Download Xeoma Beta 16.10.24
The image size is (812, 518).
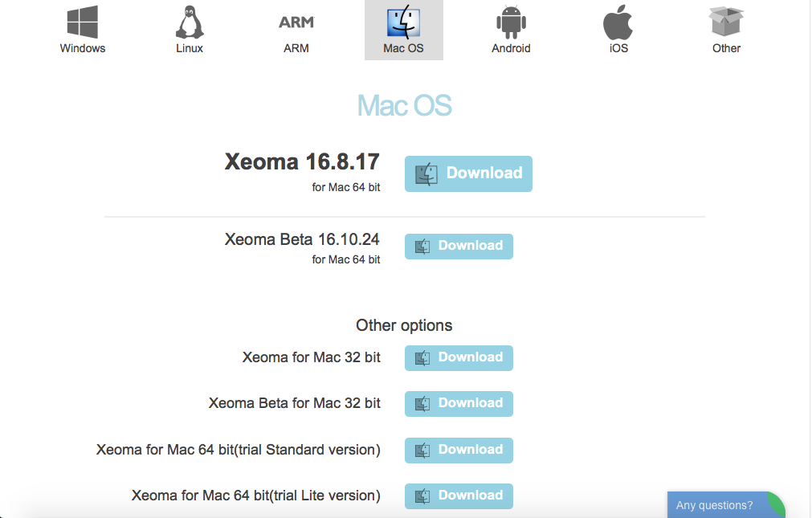459,246
